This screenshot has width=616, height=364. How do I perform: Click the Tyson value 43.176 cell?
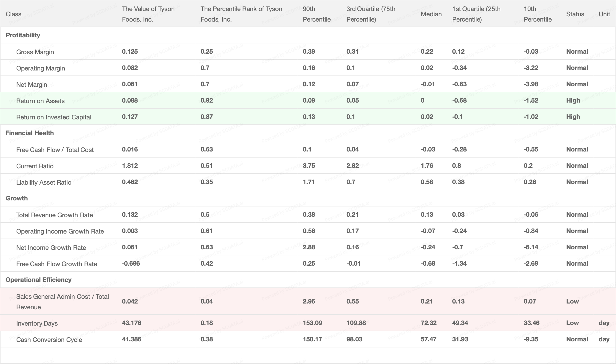(x=132, y=323)
